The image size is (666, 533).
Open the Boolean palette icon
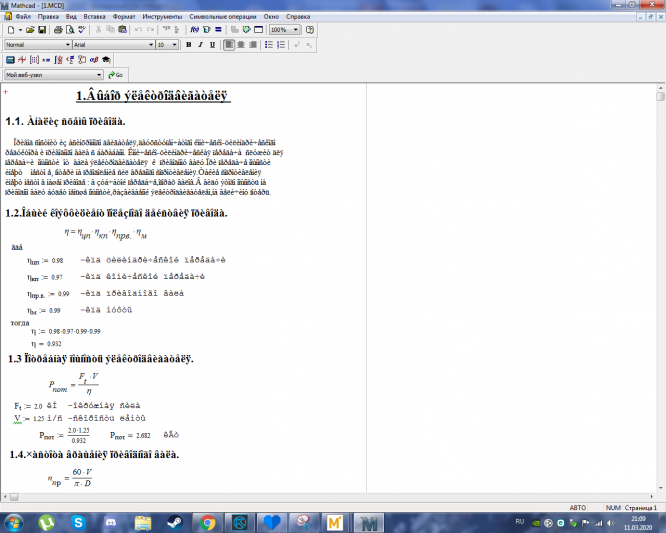coord(70,60)
